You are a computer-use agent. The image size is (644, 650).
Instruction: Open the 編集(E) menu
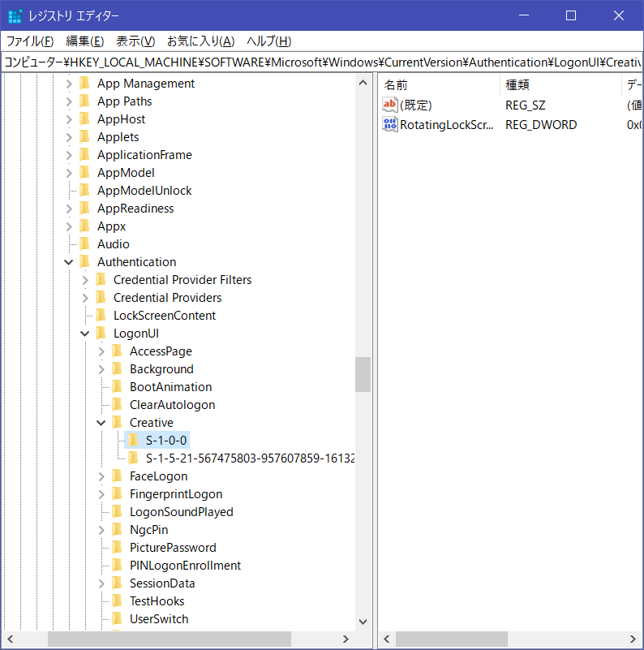tap(84, 41)
